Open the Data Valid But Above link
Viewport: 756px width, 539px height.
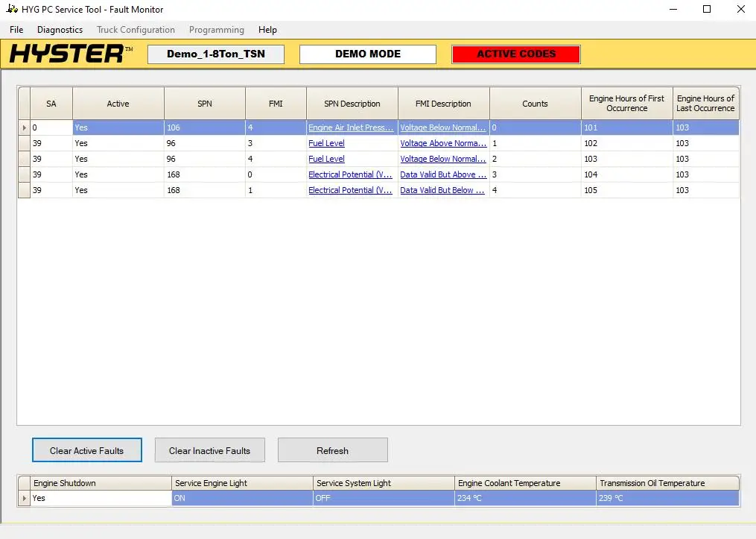(442, 174)
